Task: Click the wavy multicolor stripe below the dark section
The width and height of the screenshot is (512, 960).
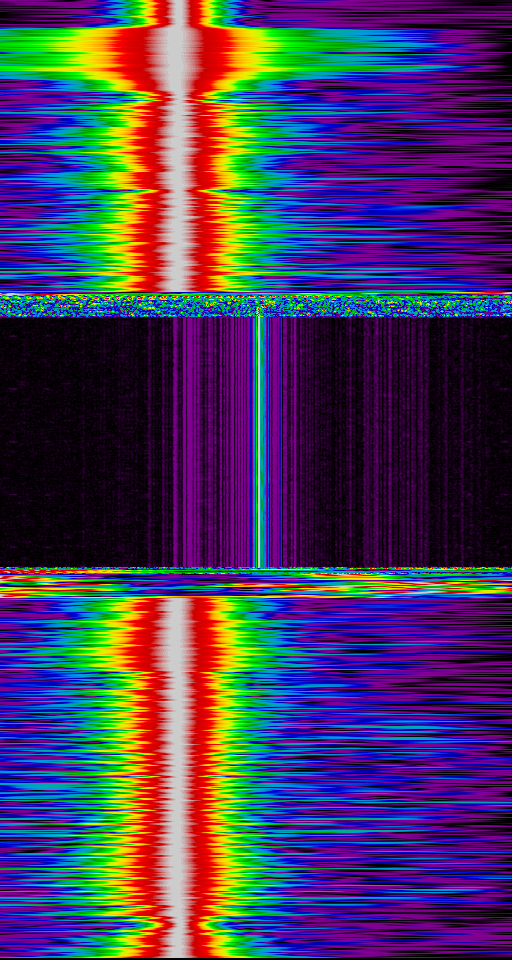Action: click(x=256, y=583)
